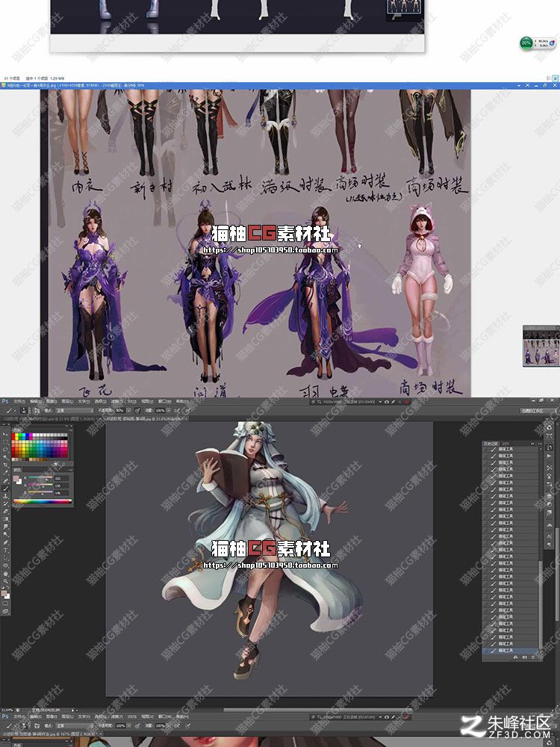Open the History panel flyout menu
Screen dimensions: 560x747
[x=541, y=443]
